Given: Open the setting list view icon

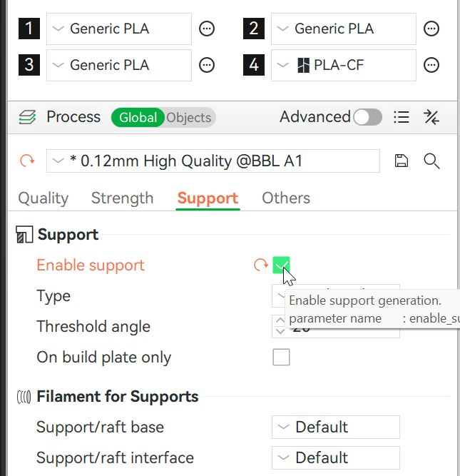Looking at the screenshot, I should tap(402, 117).
